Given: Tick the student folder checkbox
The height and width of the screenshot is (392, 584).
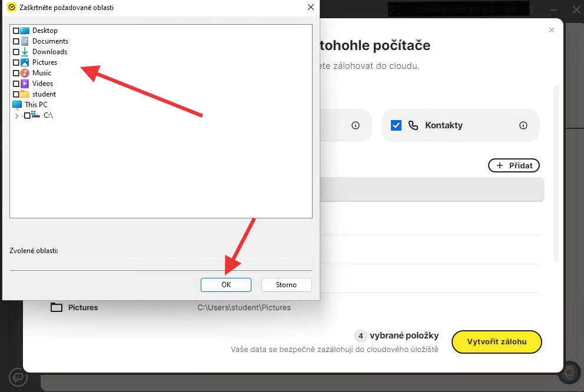Looking at the screenshot, I should point(16,94).
